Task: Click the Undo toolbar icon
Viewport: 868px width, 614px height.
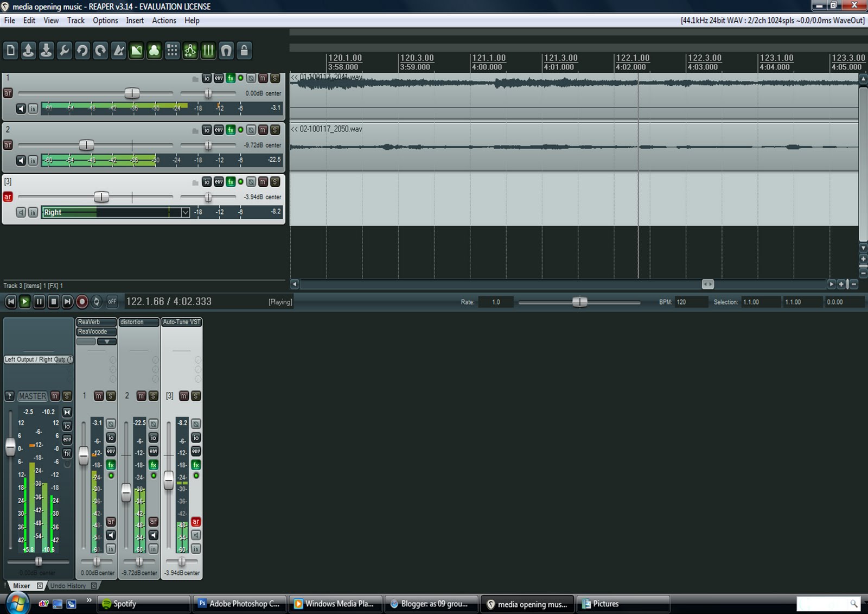Action: click(x=82, y=51)
